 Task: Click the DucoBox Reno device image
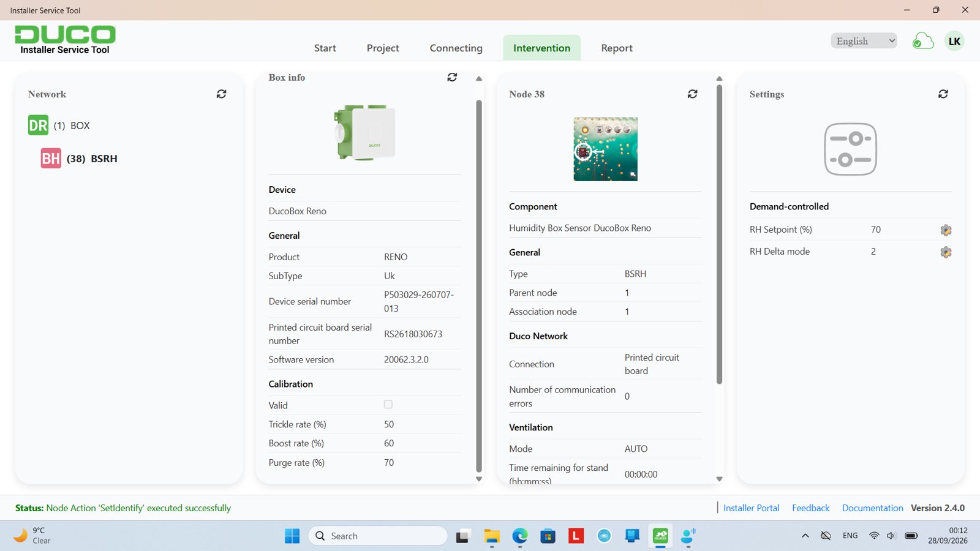point(365,132)
